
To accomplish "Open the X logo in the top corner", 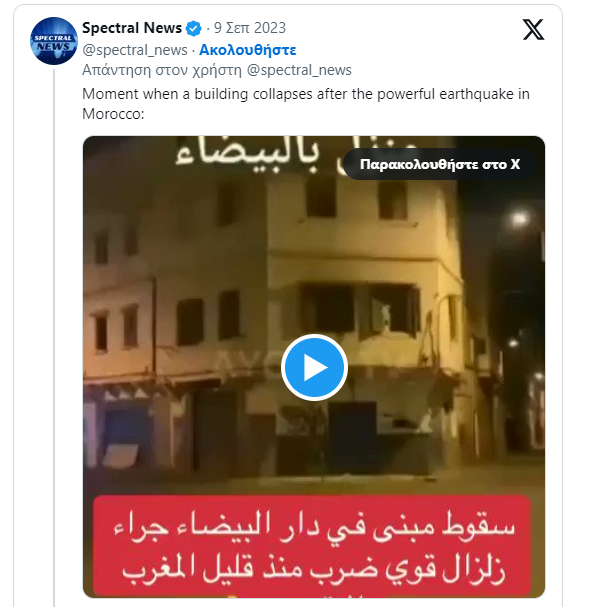I will (533, 29).
